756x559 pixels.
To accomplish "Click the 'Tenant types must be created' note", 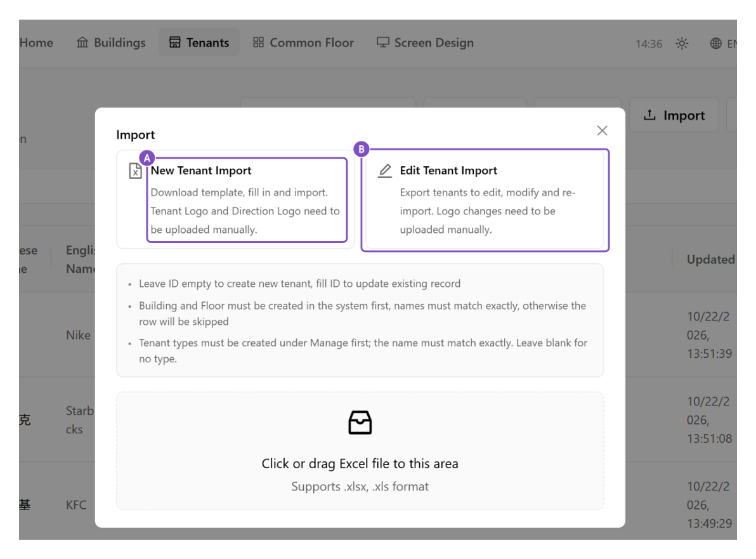I will pos(363,351).
